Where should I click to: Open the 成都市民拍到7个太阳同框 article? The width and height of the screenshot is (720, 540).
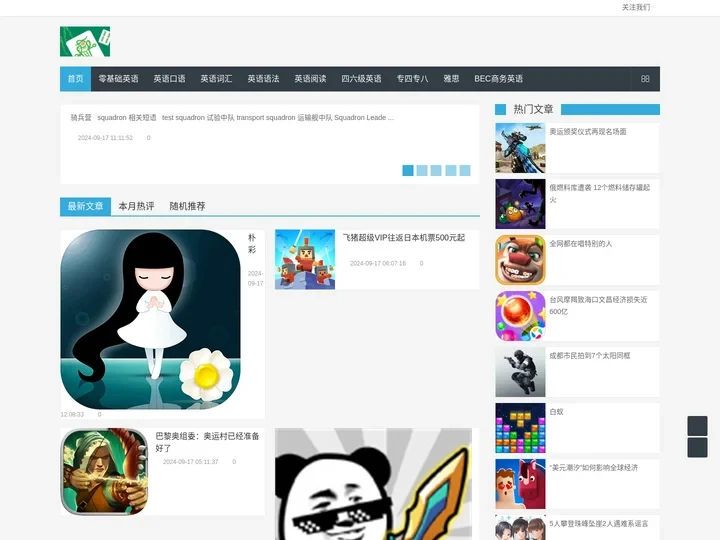(x=590, y=356)
